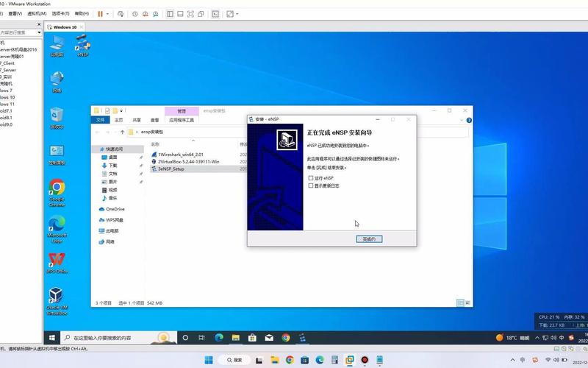Screen dimensions: 588x368
Task: Select the Windows 11 entry in VM library
Action: [x=7, y=104]
